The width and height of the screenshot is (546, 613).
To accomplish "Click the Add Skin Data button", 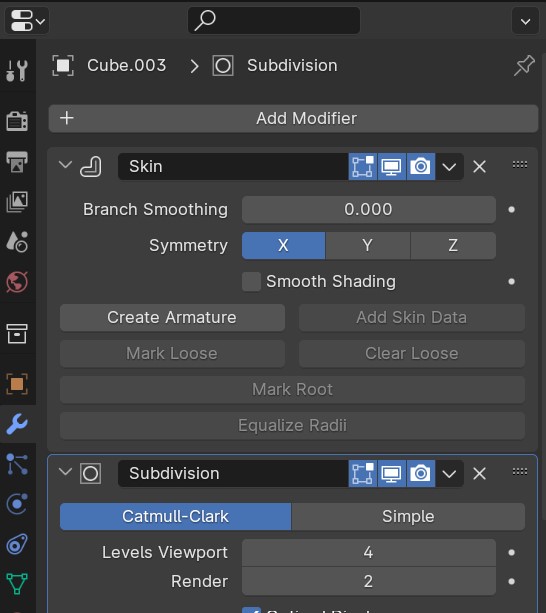I will pyautogui.click(x=412, y=317).
